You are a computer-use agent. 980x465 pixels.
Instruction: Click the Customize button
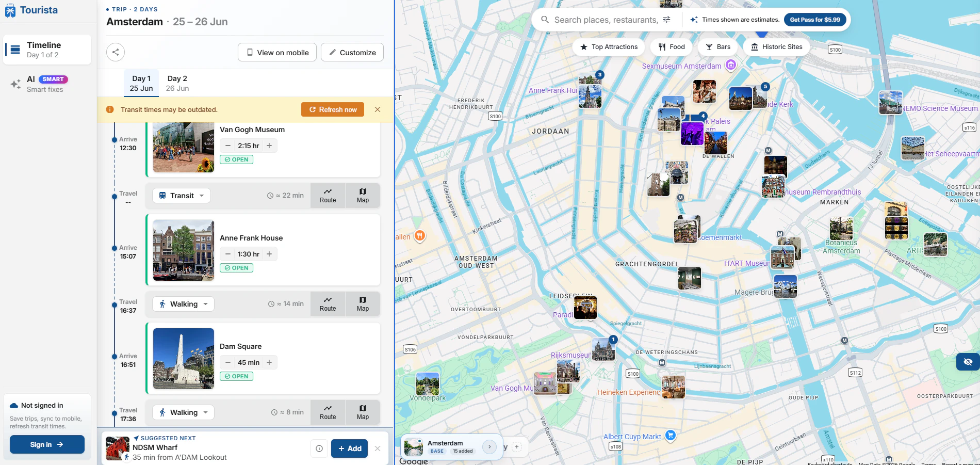(x=352, y=52)
